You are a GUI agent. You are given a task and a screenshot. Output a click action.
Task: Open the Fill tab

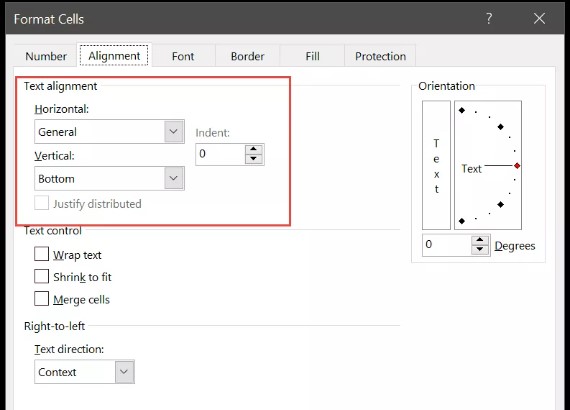pyautogui.click(x=312, y=56)
